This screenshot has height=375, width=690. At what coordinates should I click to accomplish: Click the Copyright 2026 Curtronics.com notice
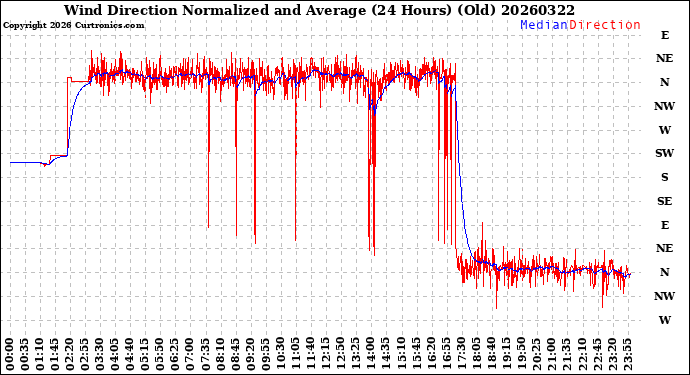(x=73, y=26)
